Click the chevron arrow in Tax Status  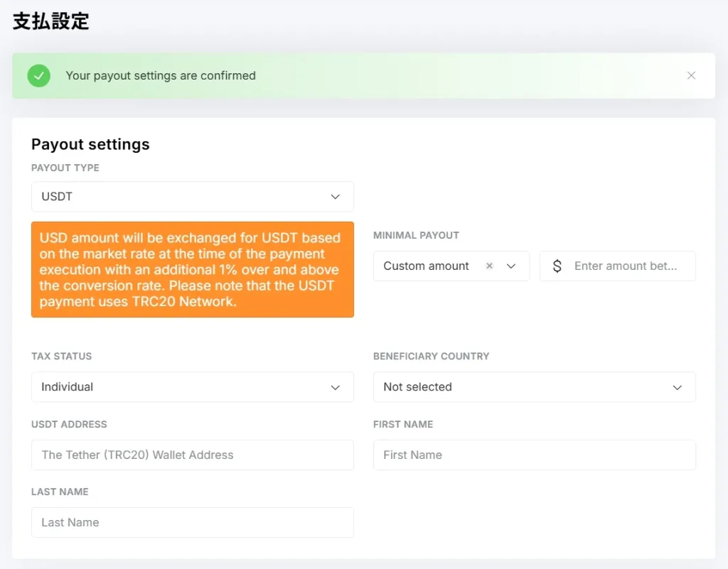(336, 387)
